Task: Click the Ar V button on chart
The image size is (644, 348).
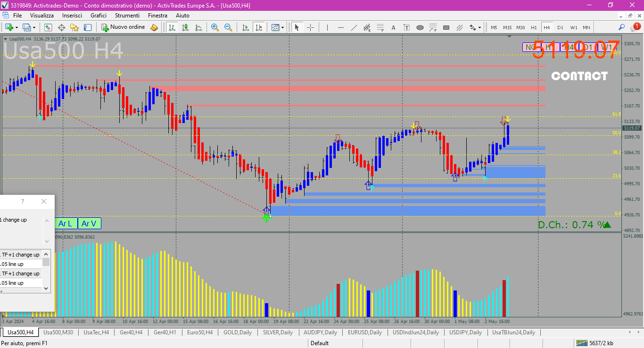Action: pos(89,224)
